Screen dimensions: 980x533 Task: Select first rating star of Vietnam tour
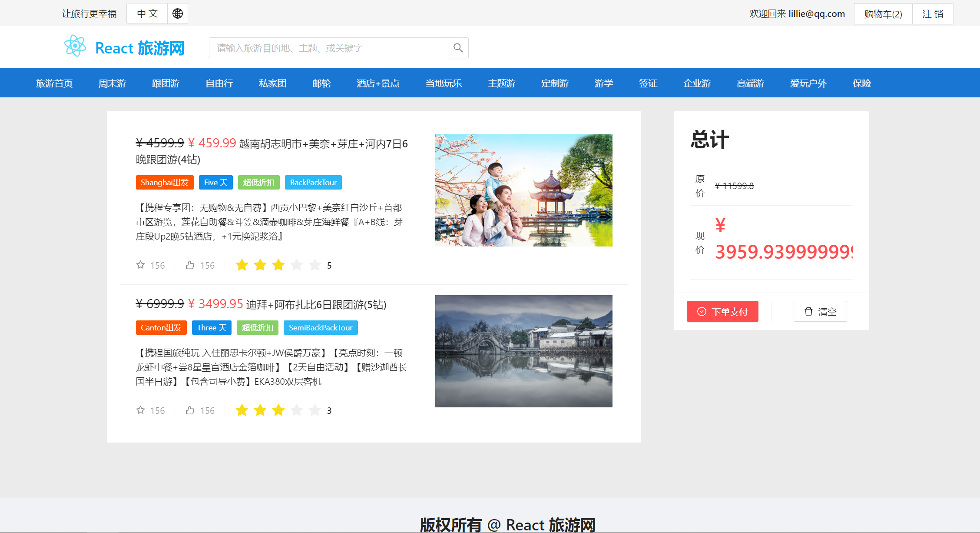(242, 265)
